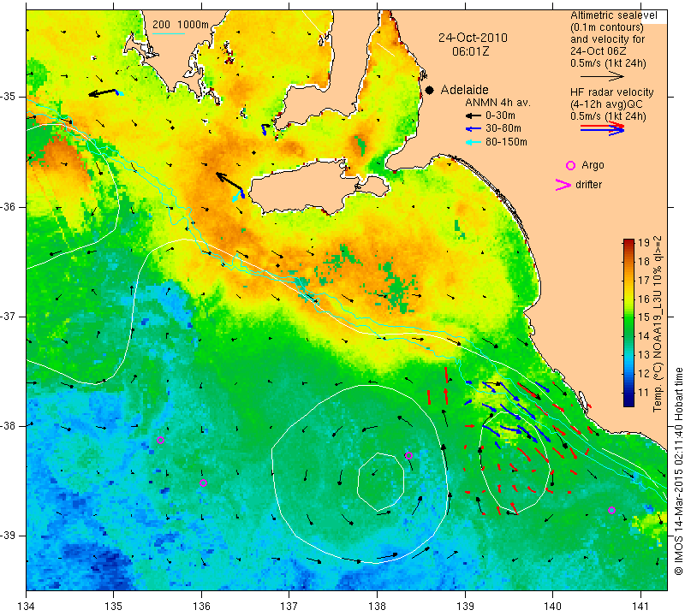Click the 'HF radar velocity' legend title

click(611, 92)
